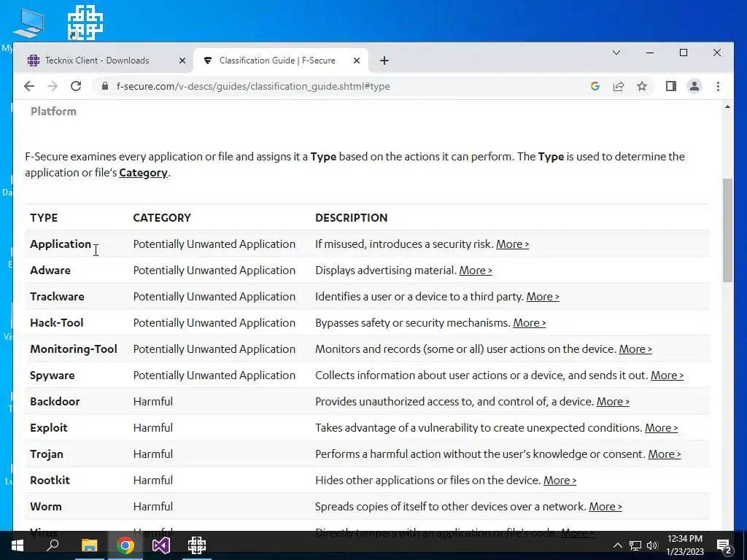Open taskbar search magnifier
Screen dimensions: 747x560
pyautogui.click(x=53, y=545)
